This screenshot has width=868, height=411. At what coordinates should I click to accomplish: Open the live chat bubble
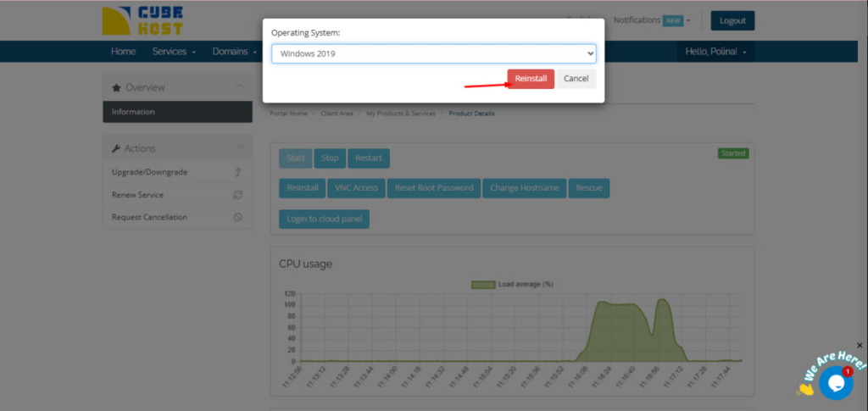pyautogui.click(x=836, y=383)
